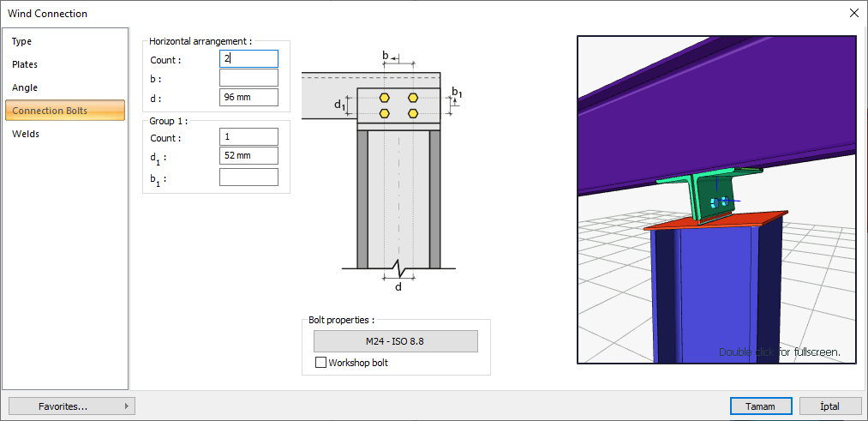Expand the Favorites dropdown menu
Image resolution: width=868 pixels, height=421 pixels.
71,406
